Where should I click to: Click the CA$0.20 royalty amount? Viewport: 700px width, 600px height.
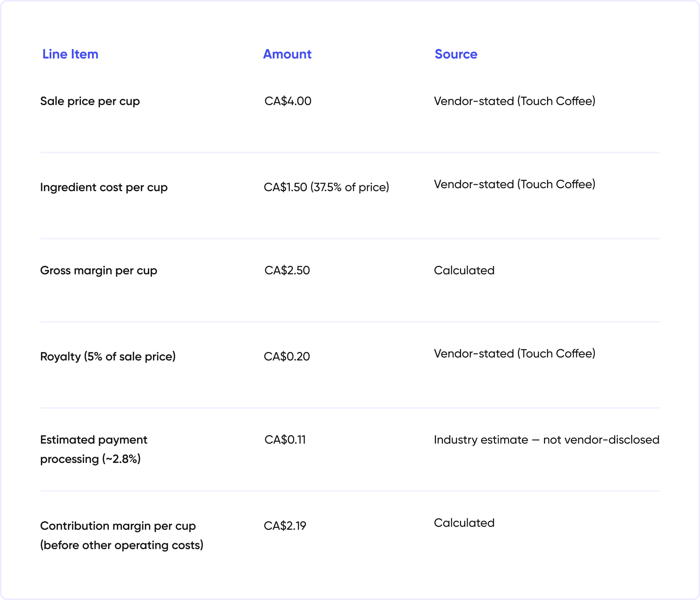287,356
